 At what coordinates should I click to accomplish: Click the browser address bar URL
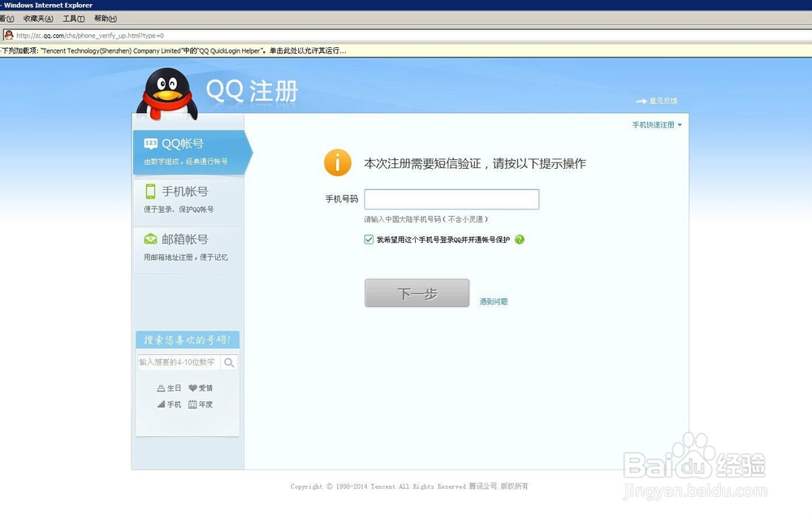click(90, 36)
